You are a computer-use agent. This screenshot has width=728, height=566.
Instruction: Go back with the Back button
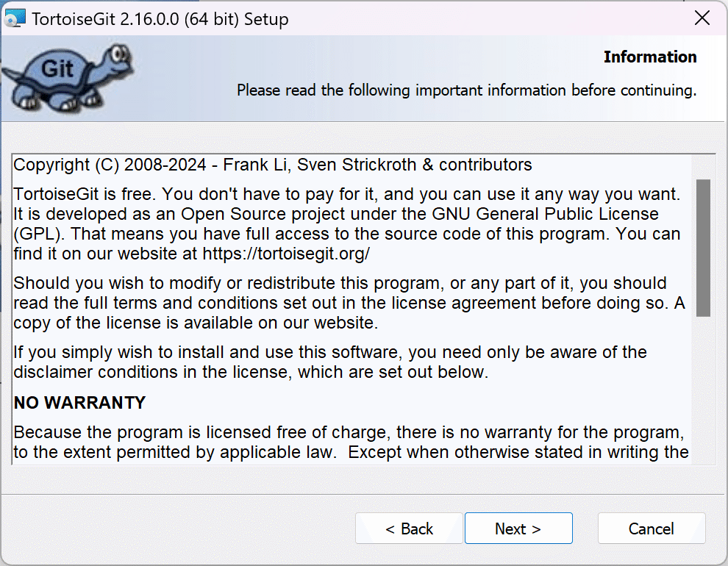(409, 529)
